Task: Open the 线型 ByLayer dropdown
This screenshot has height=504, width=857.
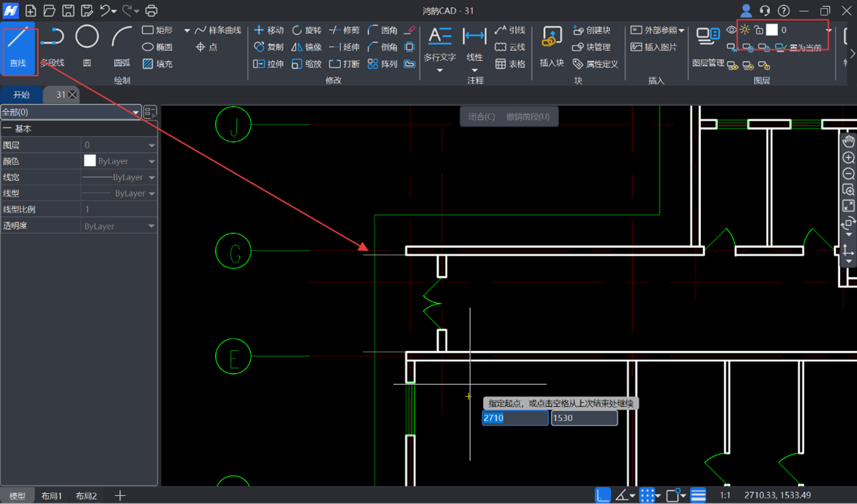Action: (x=151, y=194)
